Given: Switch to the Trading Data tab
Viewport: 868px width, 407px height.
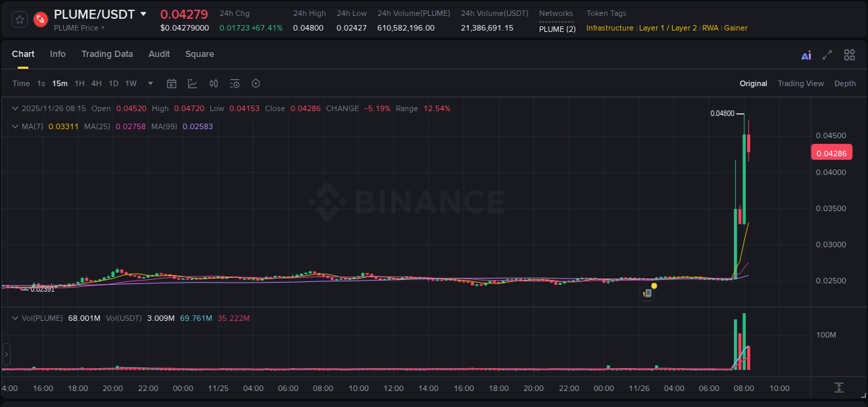Looking at the screenshot, I should [108, 54].
